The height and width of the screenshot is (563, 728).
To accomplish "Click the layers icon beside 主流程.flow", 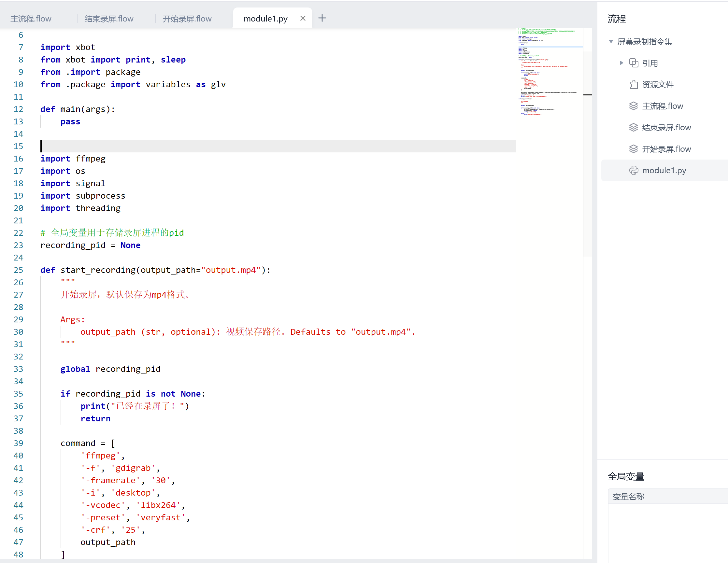I will point(633,106).
